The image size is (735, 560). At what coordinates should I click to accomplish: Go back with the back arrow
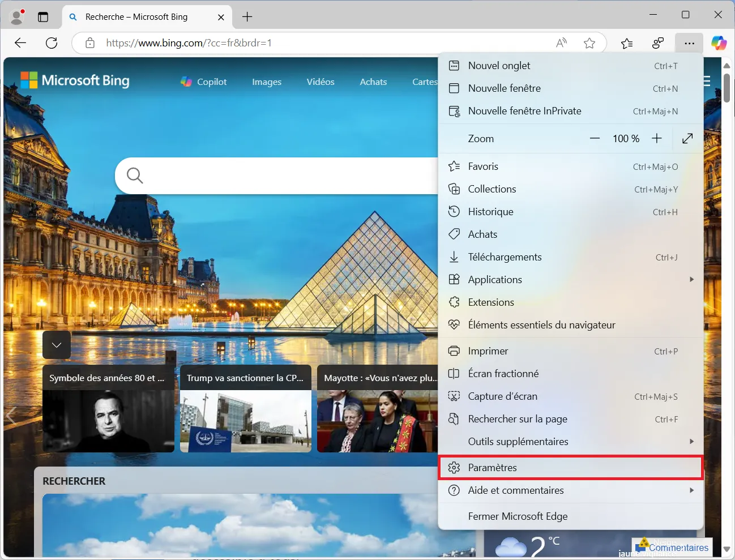click(20, 43)
